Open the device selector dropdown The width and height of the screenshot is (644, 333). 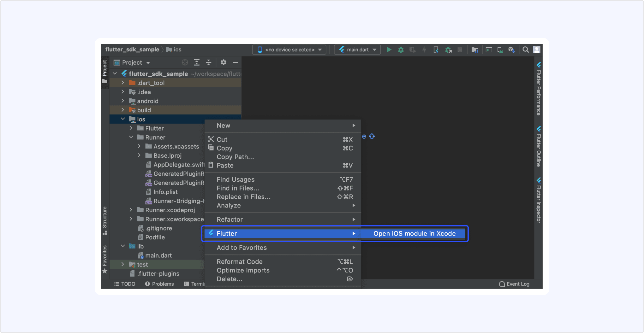point(289,50)
